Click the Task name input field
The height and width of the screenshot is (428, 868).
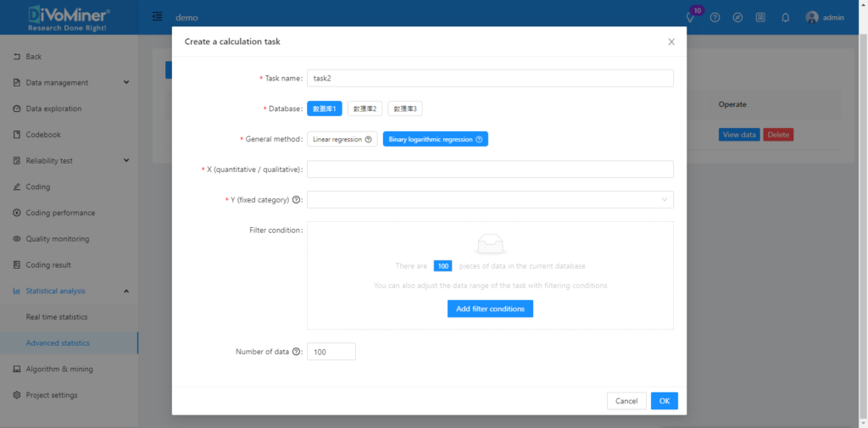[490, 78]
